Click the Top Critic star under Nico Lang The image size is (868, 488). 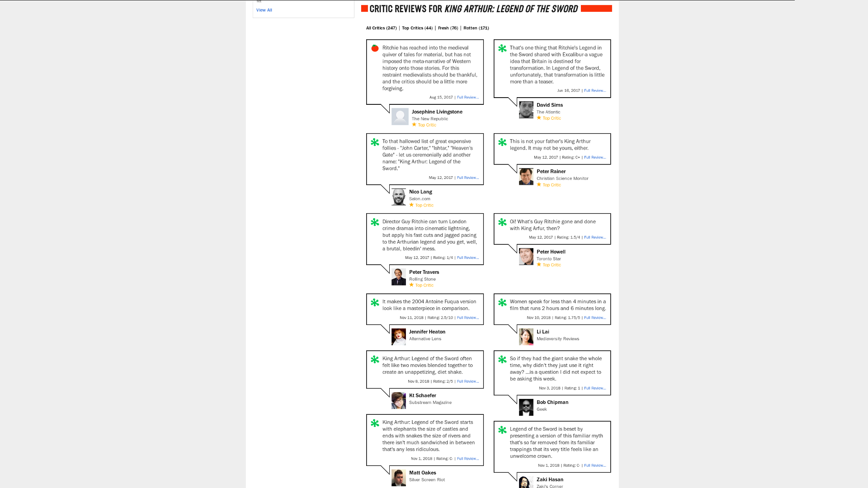click(411, 205)
